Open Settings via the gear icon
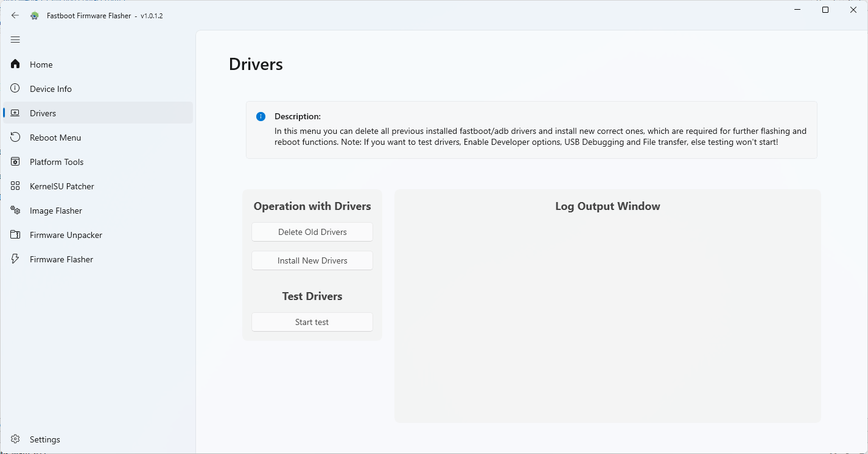This screenshot has width=868, height=454. [15, 439]
